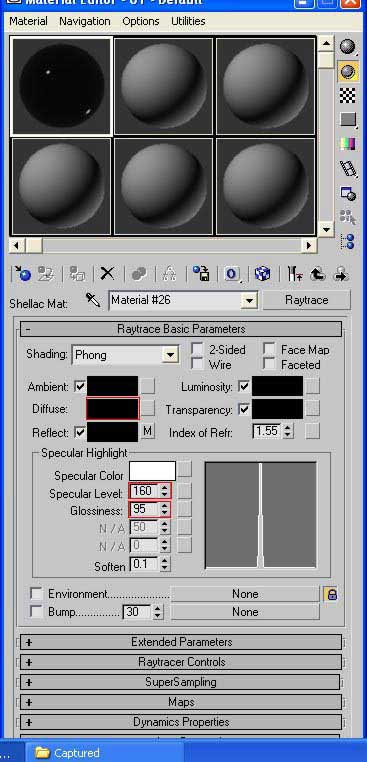The width and height of the screenshot is (367, 762).
Task: Click the Get Material icon
Action: click(x=21, y=274)
